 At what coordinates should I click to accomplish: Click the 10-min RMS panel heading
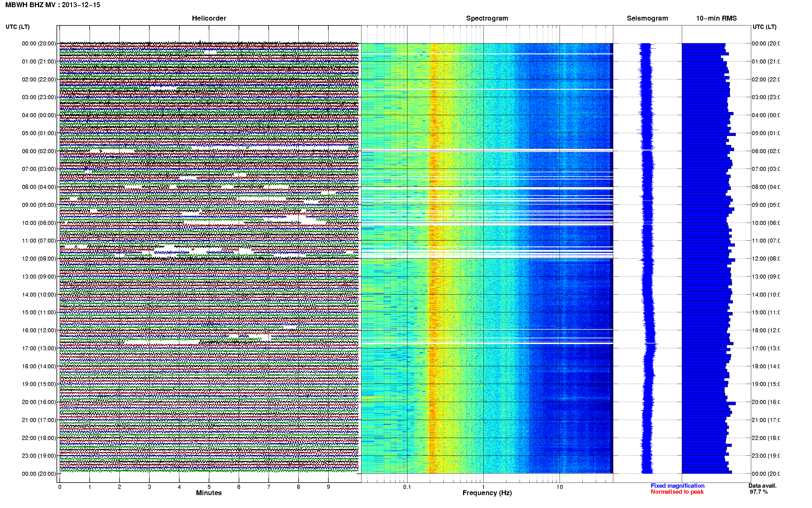716,18
